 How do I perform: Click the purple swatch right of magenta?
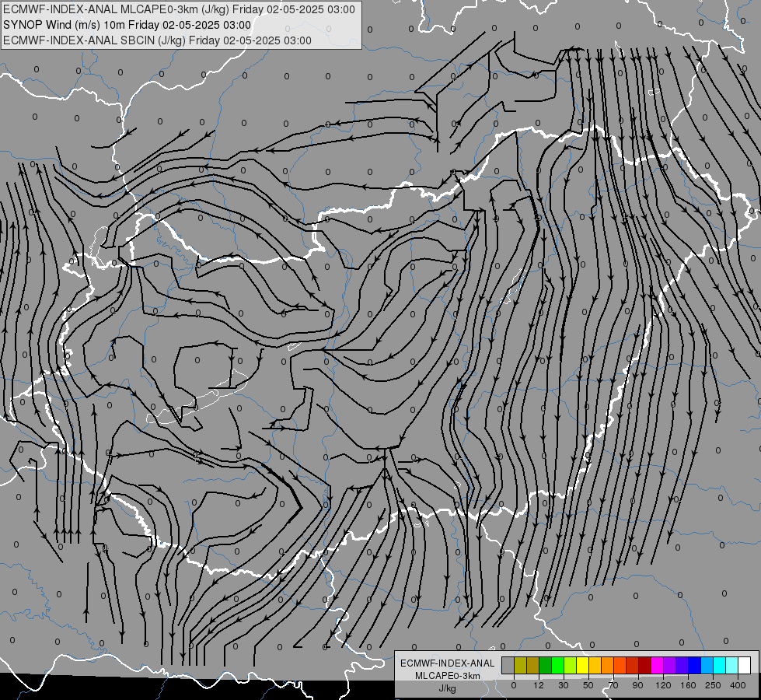point(670,665)
